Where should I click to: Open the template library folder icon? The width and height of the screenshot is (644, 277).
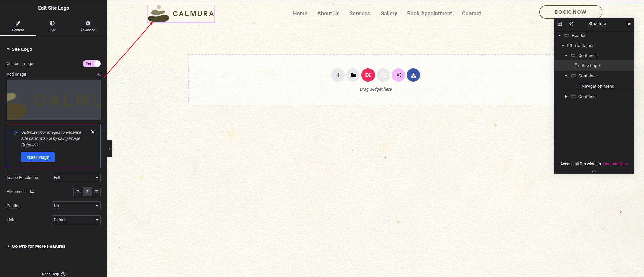pyautogui.click(x=353, y=75)
